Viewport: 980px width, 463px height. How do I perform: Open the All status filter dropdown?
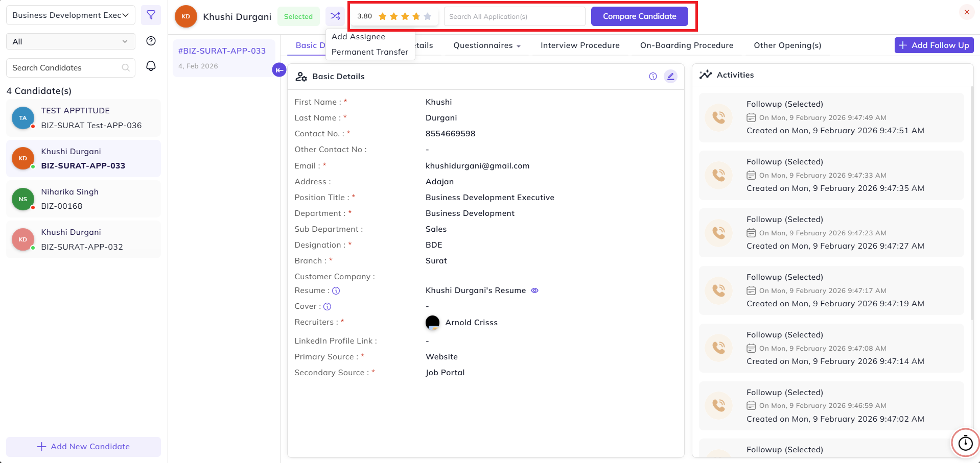coord(71,41)
